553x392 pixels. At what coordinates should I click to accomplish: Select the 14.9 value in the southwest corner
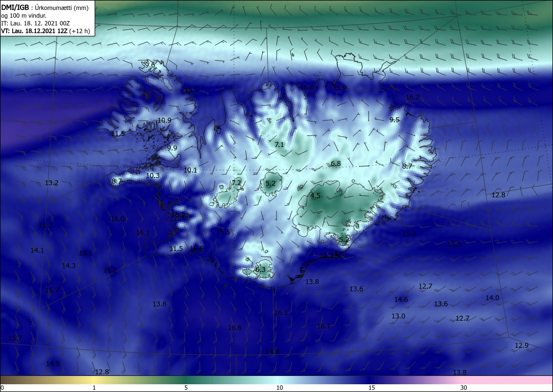[53, 363]
